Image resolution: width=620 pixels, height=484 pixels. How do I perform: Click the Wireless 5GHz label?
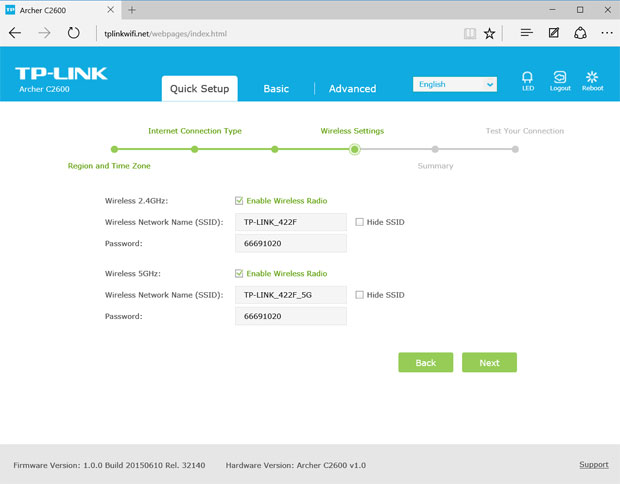tap(132, 274)
